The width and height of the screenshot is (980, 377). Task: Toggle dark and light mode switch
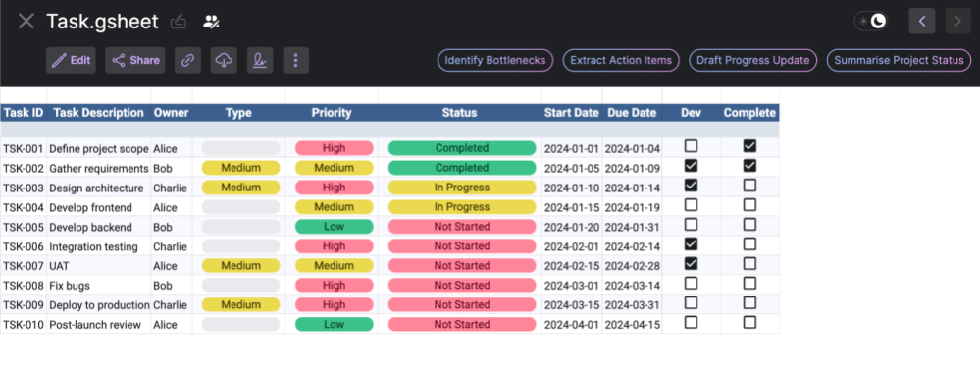tap(872, 22)
